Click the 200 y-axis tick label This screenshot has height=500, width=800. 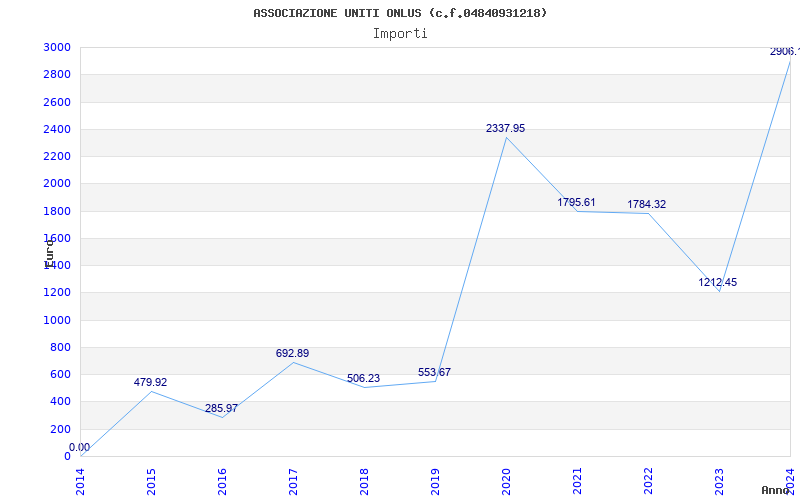(x=60, y=429)
